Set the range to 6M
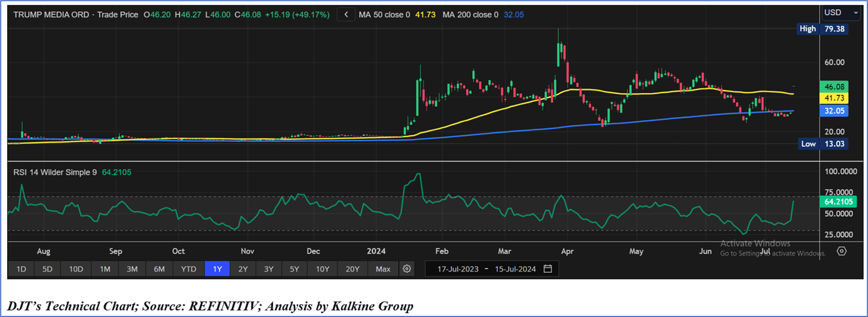This screenshot has height=317, width=868. [x=159, y=268]
